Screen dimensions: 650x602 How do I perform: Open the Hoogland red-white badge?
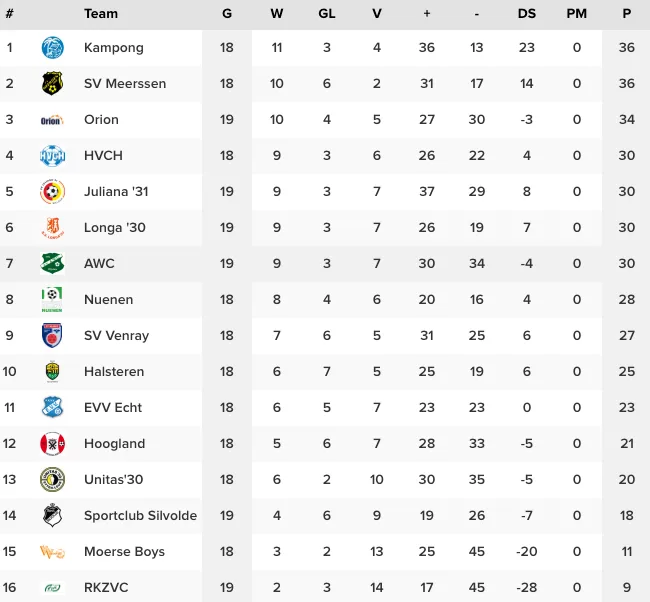[53, 444]
